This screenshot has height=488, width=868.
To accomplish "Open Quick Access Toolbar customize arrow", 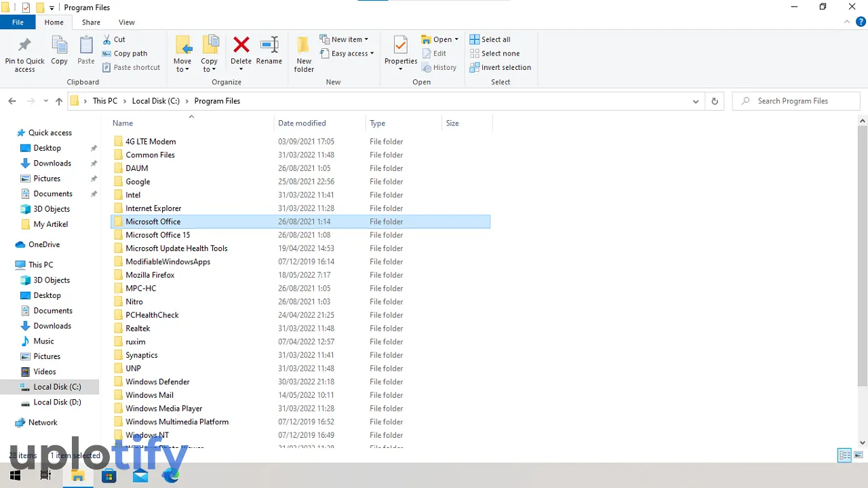I will tap(52, 7).
